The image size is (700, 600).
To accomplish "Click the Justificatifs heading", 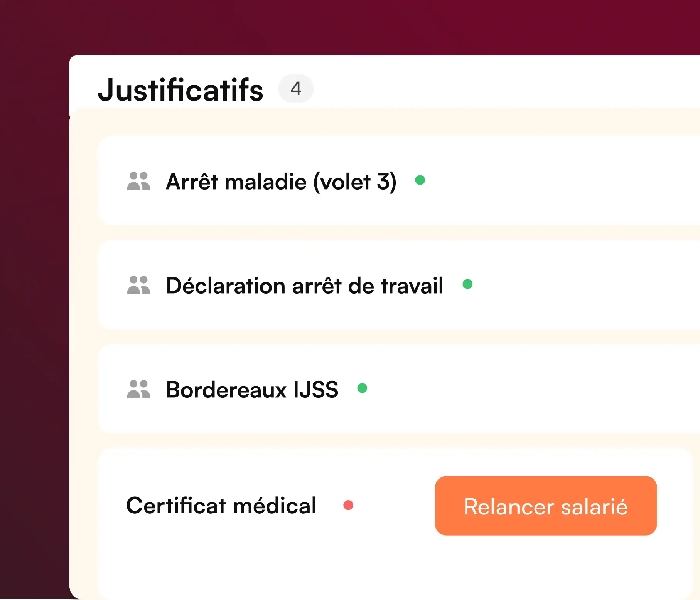I will click(180, 90).
